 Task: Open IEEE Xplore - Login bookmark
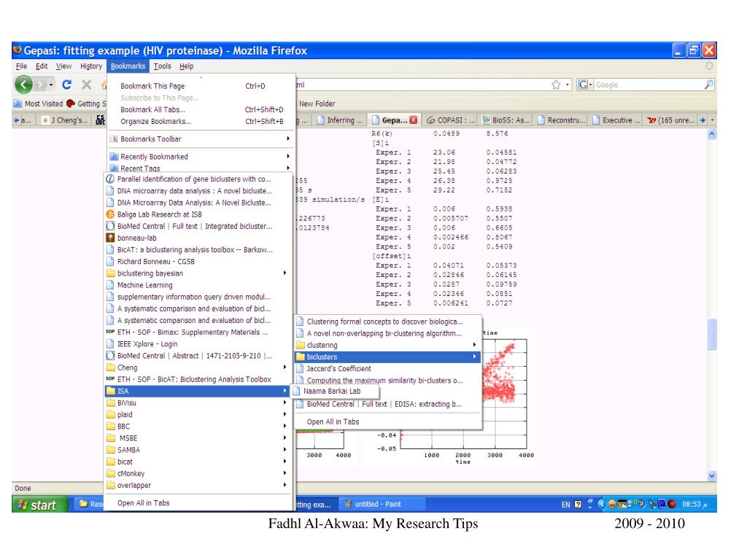pyautogui.click(x=198, y=344)
